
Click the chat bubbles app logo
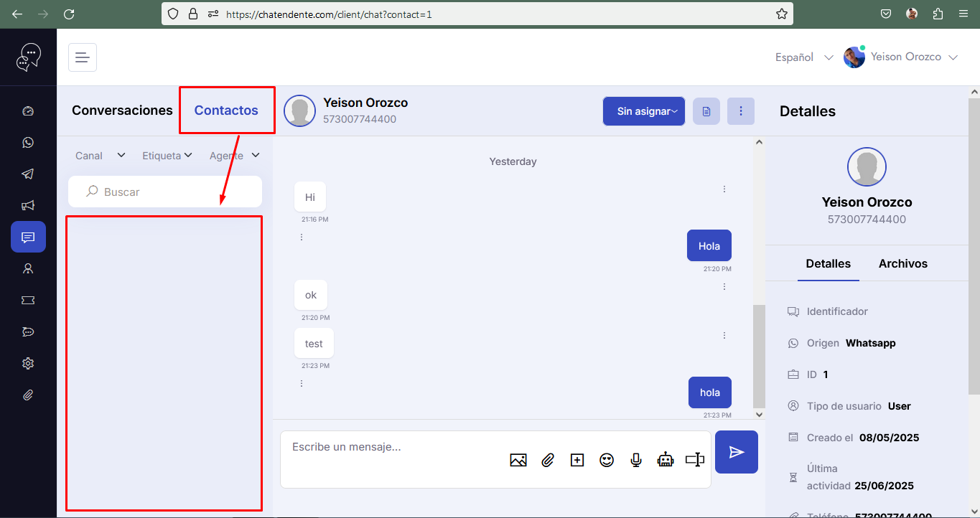coord(29,57)
